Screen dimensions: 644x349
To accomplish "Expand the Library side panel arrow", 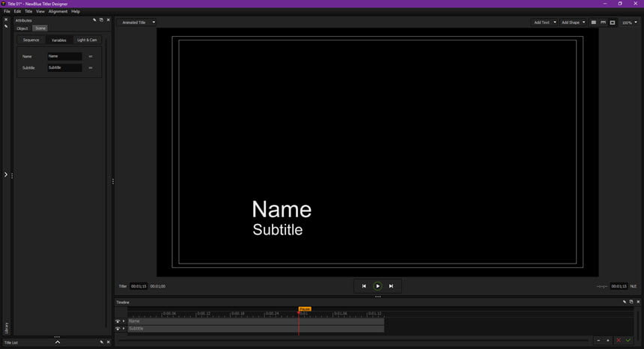I will (x=6, y=174).
